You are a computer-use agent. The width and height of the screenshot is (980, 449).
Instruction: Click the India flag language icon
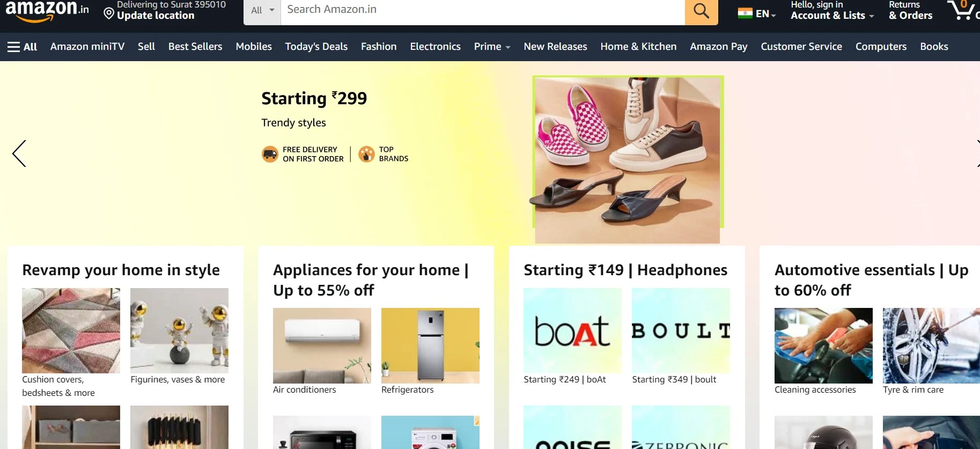pos(745,14)
